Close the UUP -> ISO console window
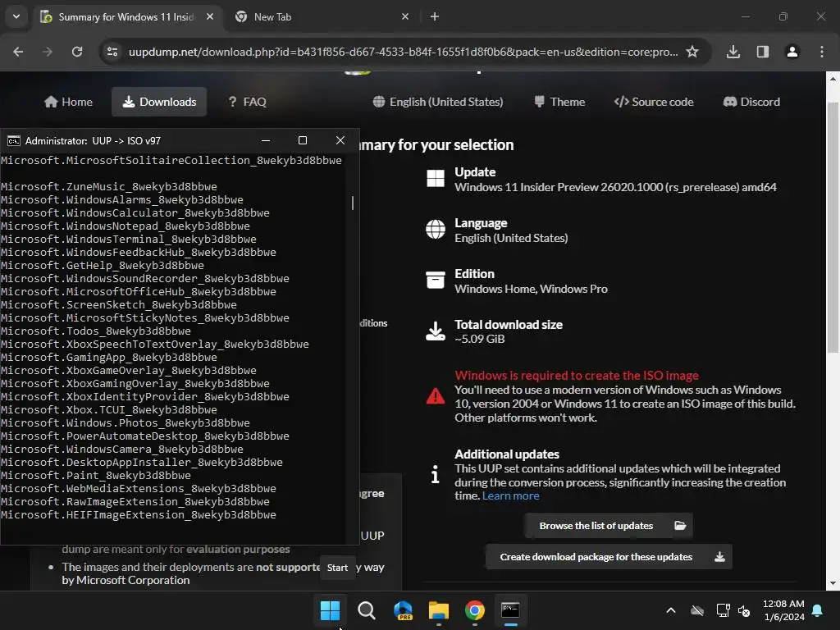 point(340,140)
